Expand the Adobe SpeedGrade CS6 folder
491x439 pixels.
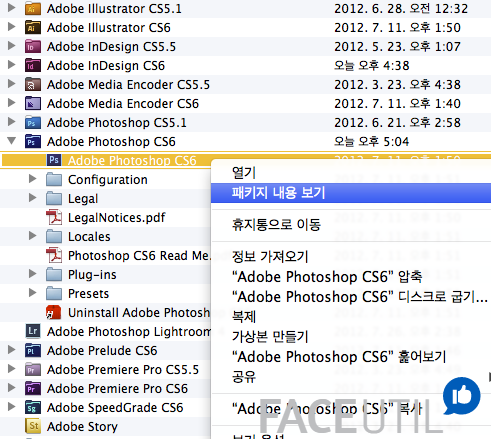12,407
